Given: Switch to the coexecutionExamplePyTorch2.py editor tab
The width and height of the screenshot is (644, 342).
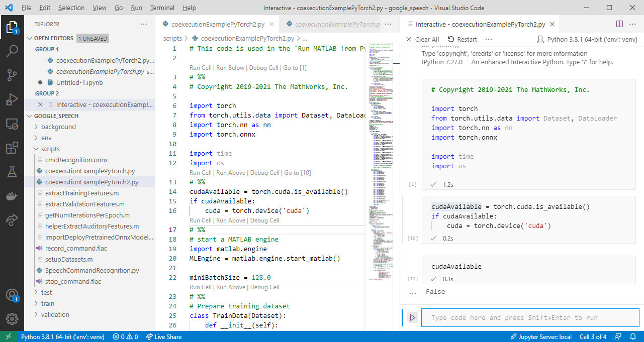Looking at the screenshot, I should (217, 24).
